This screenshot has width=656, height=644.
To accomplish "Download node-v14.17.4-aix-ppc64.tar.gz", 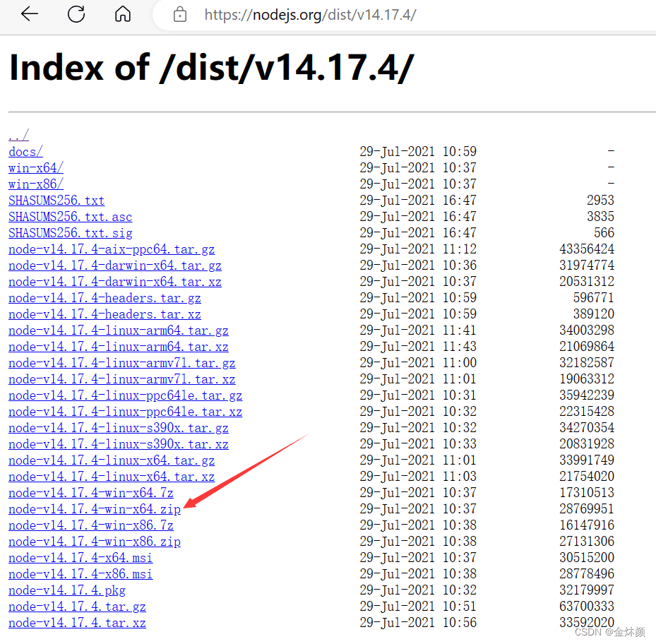I will coord(112,249).
